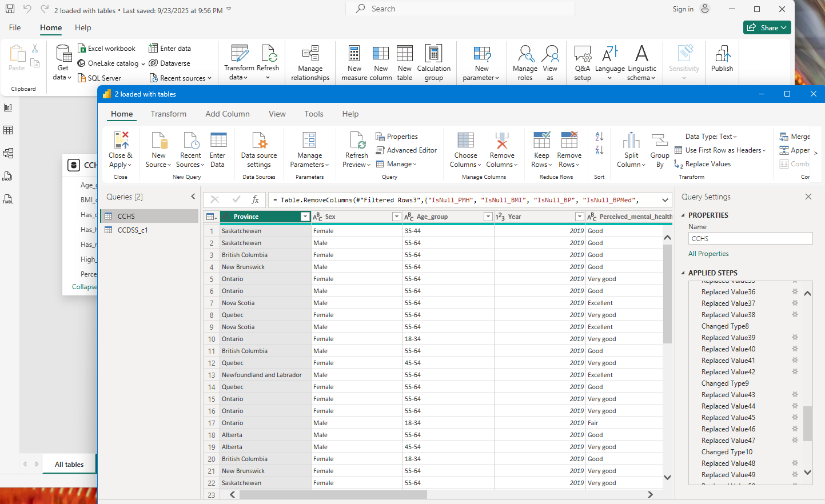
Task: Click the Close & Apply icon
Action: tap(121, 141)
